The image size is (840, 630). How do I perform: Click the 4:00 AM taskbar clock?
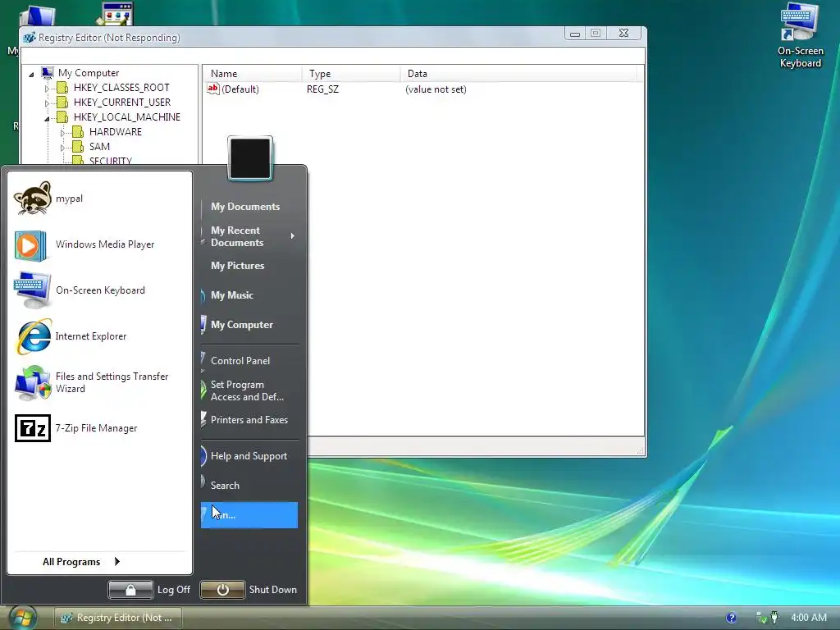pyautogui.click(x=808, y=618)
